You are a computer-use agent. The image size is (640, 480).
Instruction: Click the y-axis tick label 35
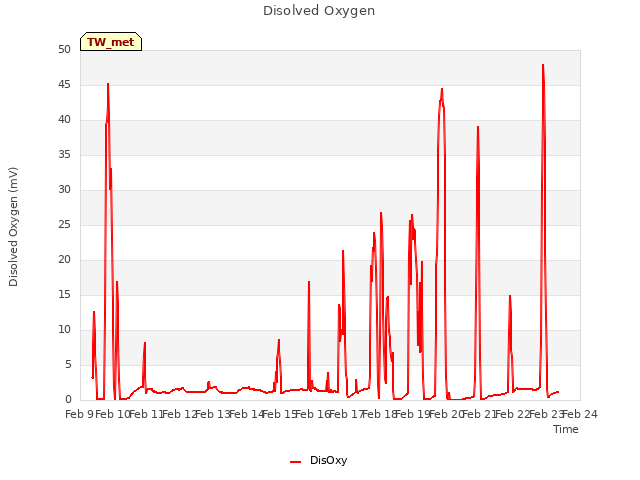64,155
